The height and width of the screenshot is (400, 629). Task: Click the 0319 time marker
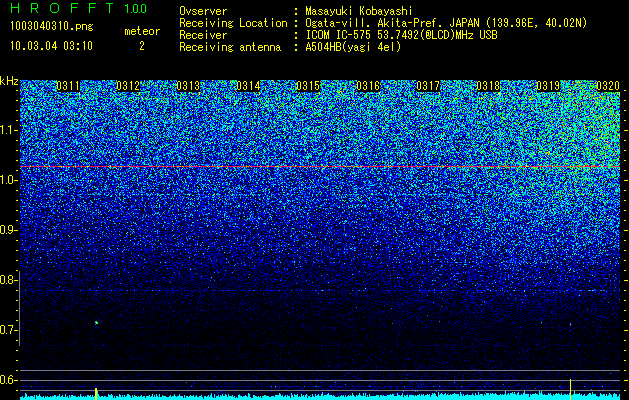(x=548, y=86)
